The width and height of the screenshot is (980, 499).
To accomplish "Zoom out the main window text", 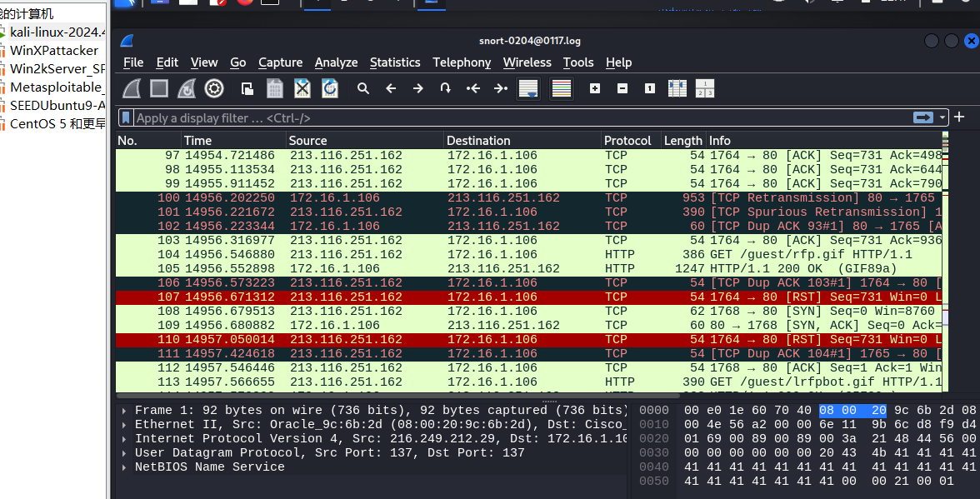I will [622, 88].
